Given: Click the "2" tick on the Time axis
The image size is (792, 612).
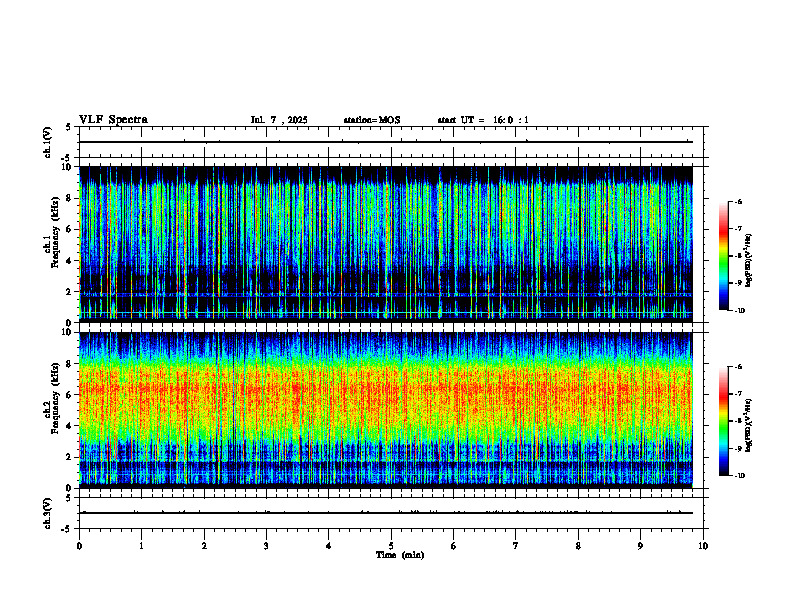Looking at the screenshot, I should click(x=204, y=546).
